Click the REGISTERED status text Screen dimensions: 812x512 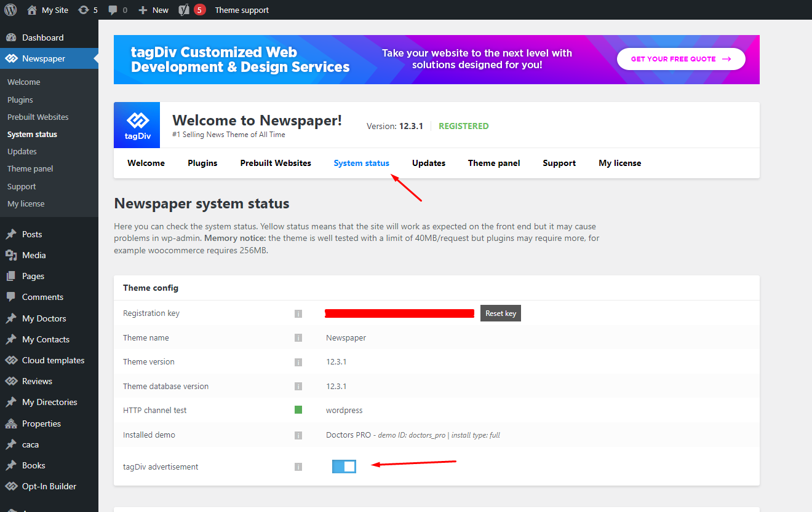[464, 126]
